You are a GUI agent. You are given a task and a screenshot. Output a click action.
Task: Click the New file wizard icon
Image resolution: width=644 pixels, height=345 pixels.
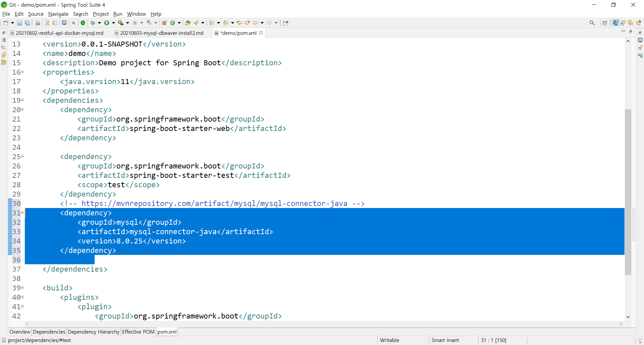pyautogui.click(x=6, y=23)
